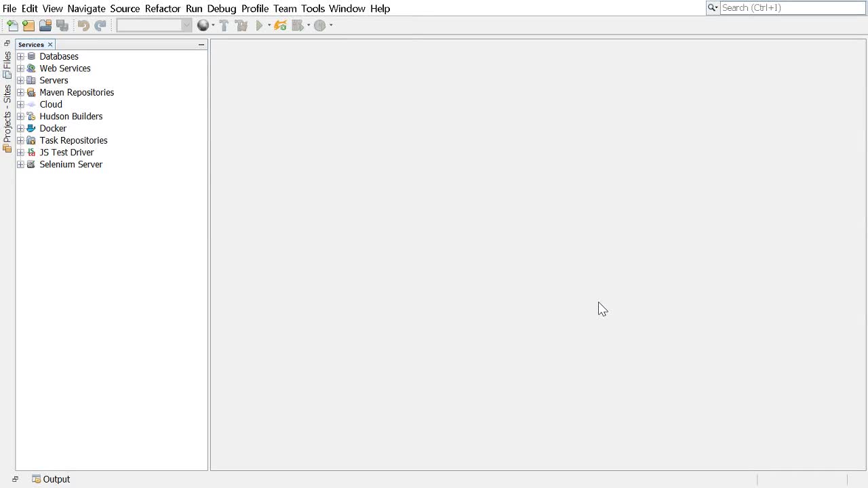Image resolution: width=868 pixels, height=488 pixels.
Task: Open the Navigate menu
Action: tap(86, 9)
